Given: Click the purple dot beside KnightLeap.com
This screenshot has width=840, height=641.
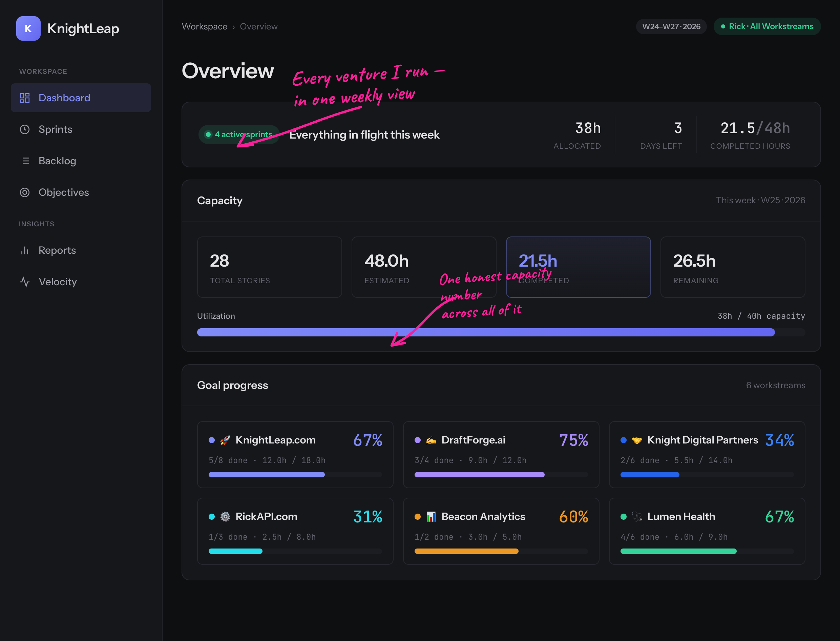Looking at the screenshot, I should click(212, 440).
